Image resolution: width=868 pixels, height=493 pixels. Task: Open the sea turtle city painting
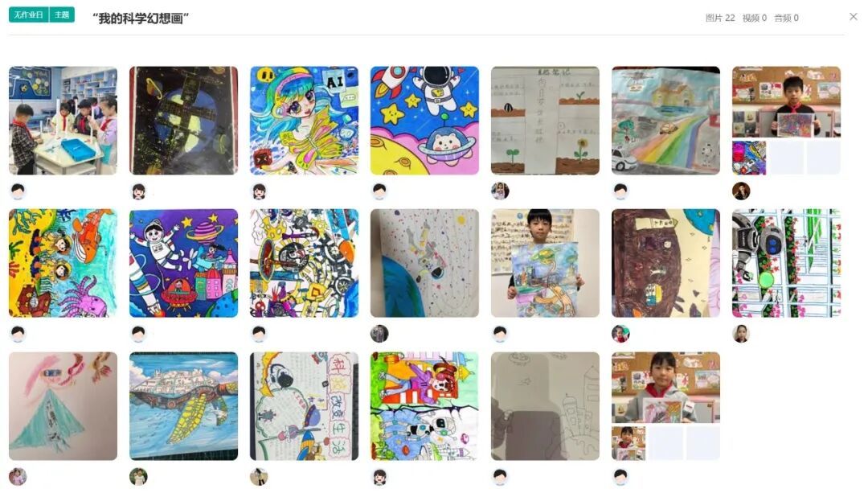pyautogui.click(x=184, y=406)
